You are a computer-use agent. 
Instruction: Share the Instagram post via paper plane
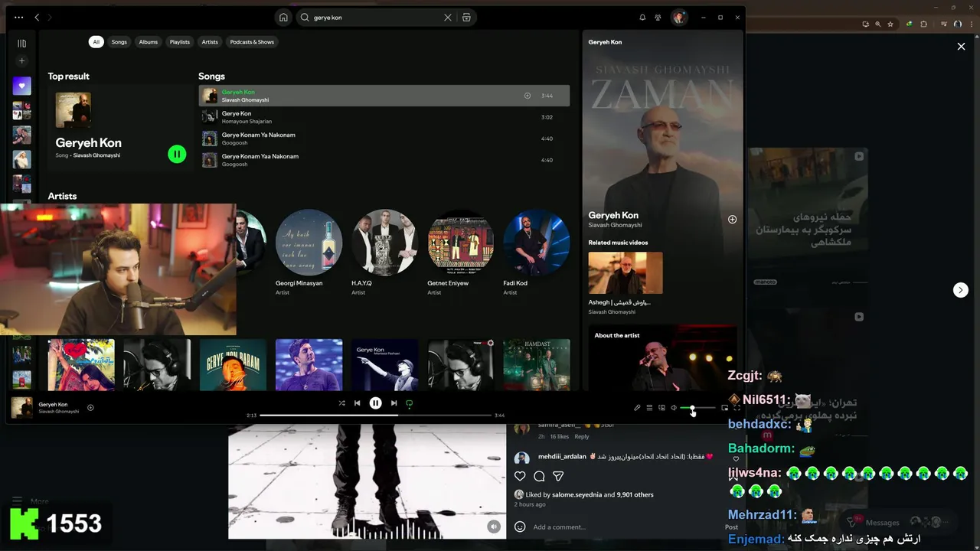pyautogui.click(x=558, y=476)
